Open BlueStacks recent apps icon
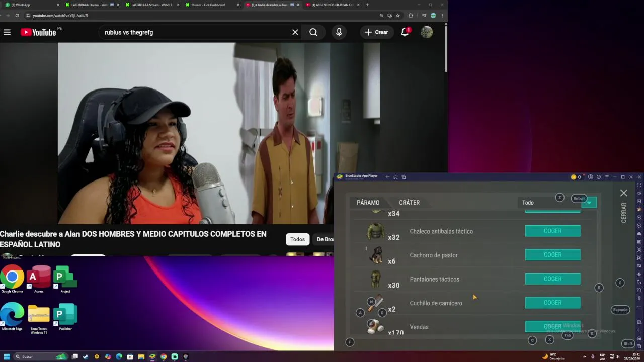Viewport: 644px width, 362px height. [404, 177]
